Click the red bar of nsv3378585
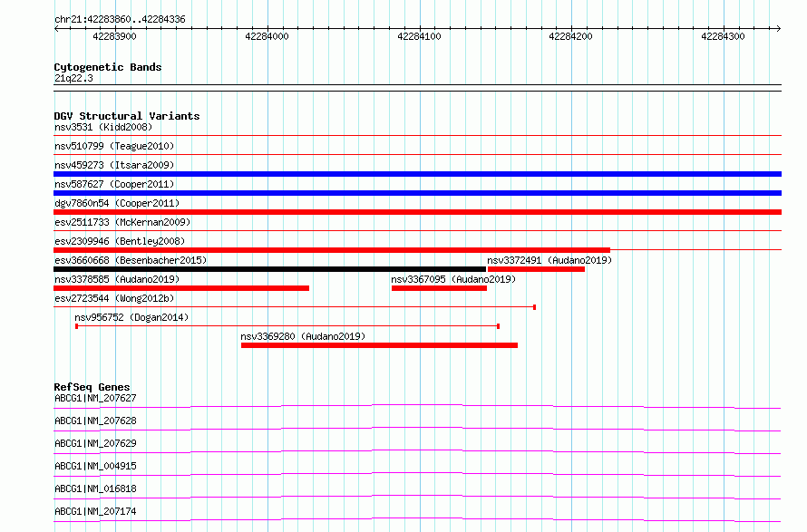Viewport: 807px width, 532px height. click(x=181, y=288)
